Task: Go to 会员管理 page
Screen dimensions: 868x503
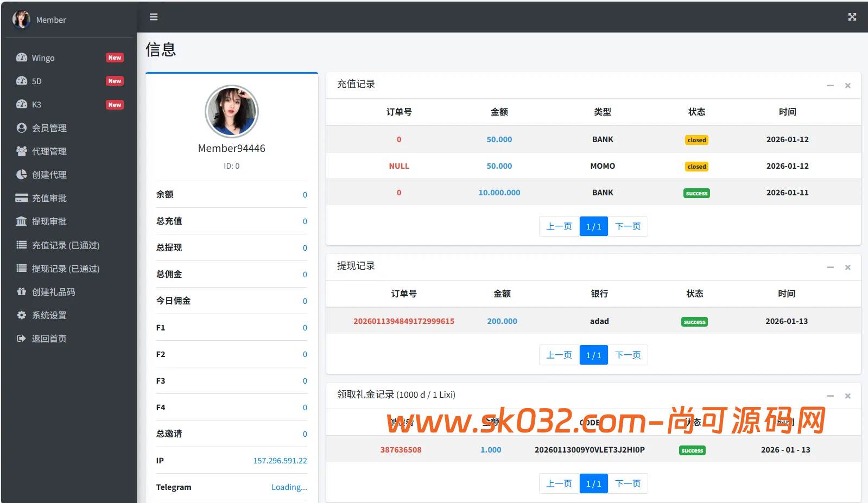Action: pos(69,128)
